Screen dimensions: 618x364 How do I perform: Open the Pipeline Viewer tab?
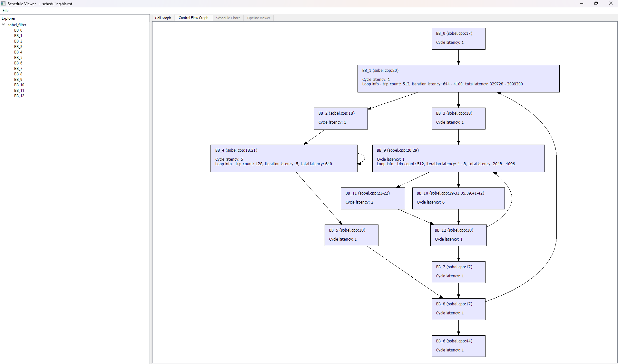259,18
